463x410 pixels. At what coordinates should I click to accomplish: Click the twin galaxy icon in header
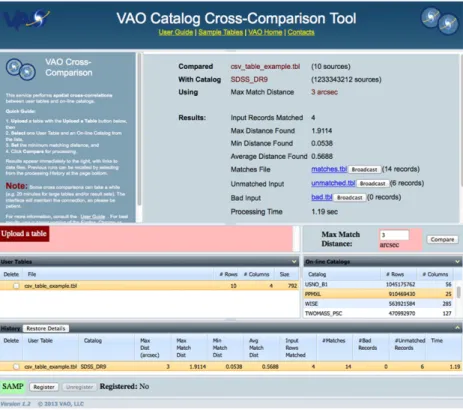(x=439, y=21)
